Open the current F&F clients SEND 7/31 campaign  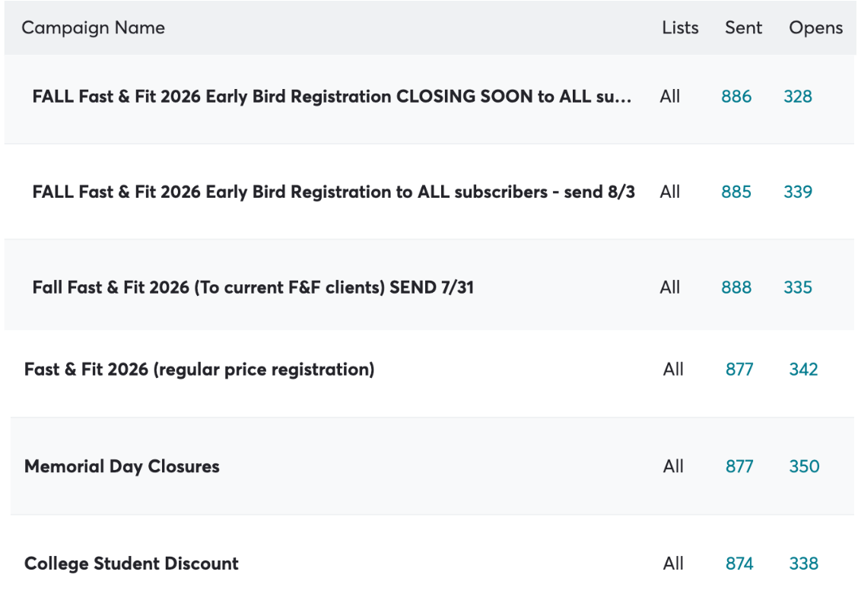click(x=253, y=287)
